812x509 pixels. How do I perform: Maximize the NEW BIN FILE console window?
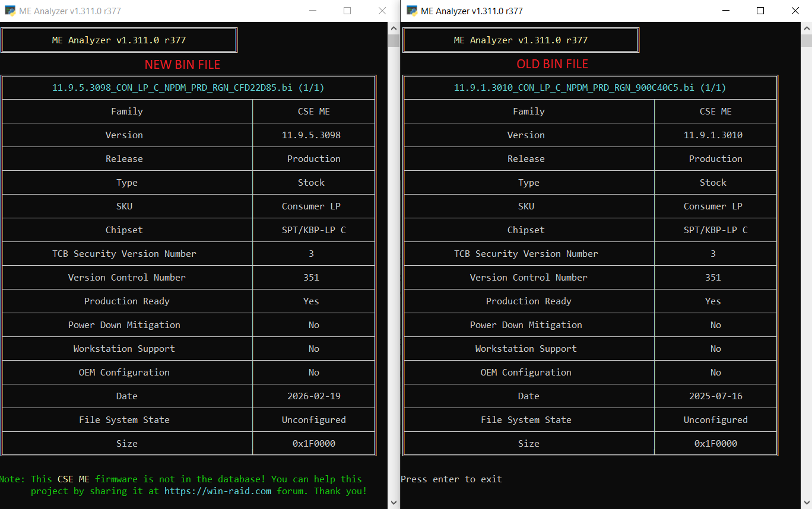point(347,11)
